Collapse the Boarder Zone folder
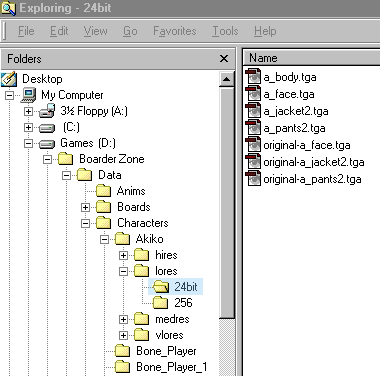Image resolution: width=380 pixels, height=380 pixels. pyautogui.click(x=48, y=159)
